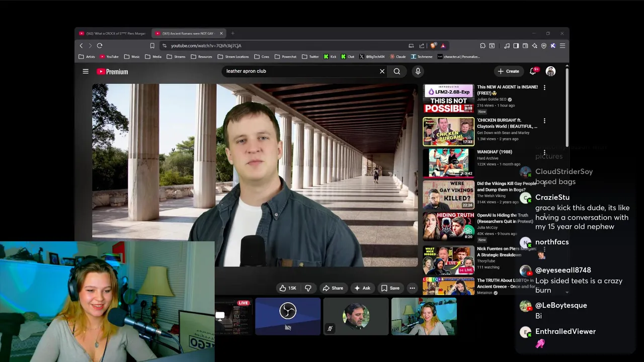Viewport: 644px width, 362px height.
Task: Switch to 'What a CROCK' Piers Morgan tab
Action: 112,33
